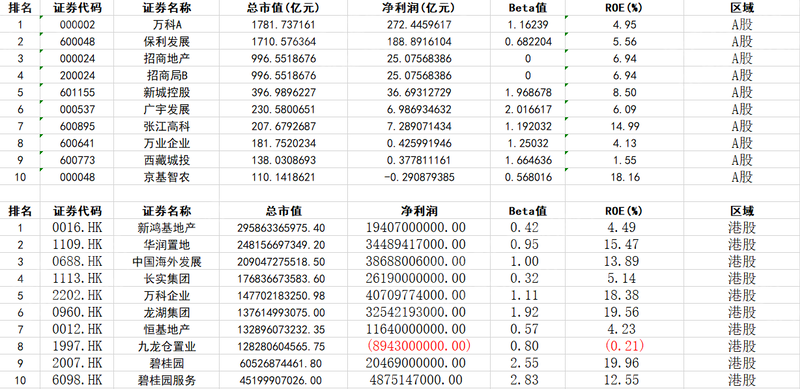Select the 华润置地 cell
This screenshot has width=800, height=389.
[x=166, y=245]
